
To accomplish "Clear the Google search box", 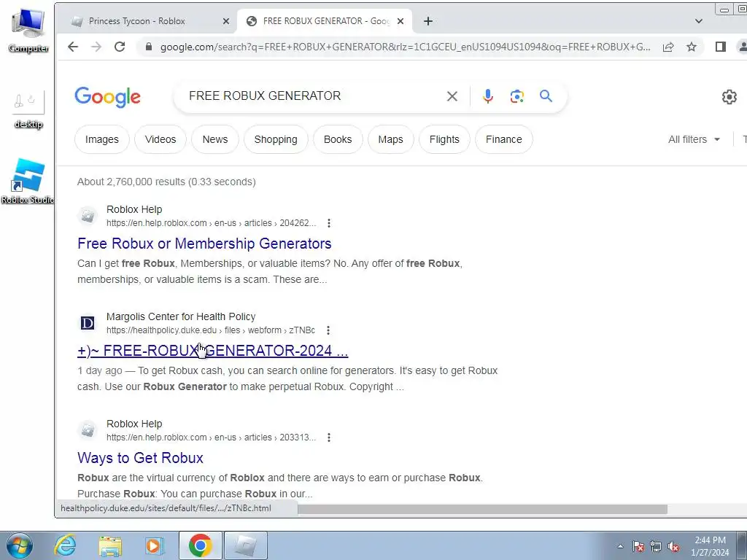I will tap(452, 96).
